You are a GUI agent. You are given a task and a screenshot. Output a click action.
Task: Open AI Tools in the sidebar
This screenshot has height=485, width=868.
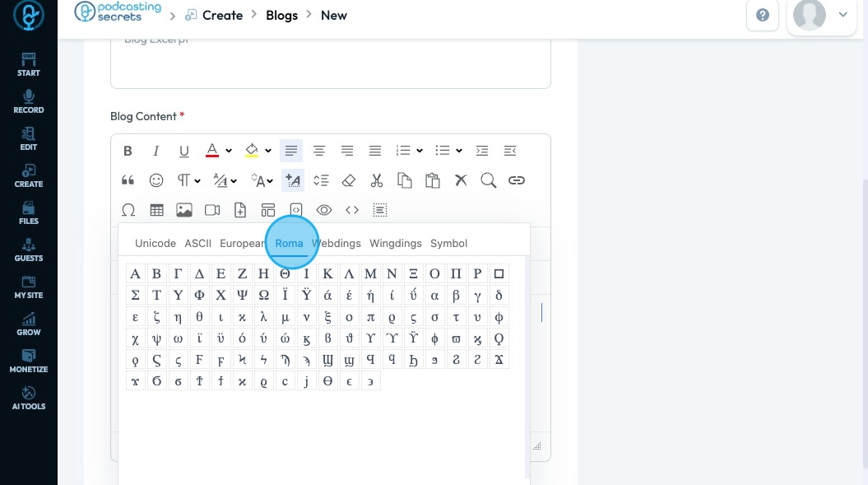pyautogui.click(x=29, y=398)
